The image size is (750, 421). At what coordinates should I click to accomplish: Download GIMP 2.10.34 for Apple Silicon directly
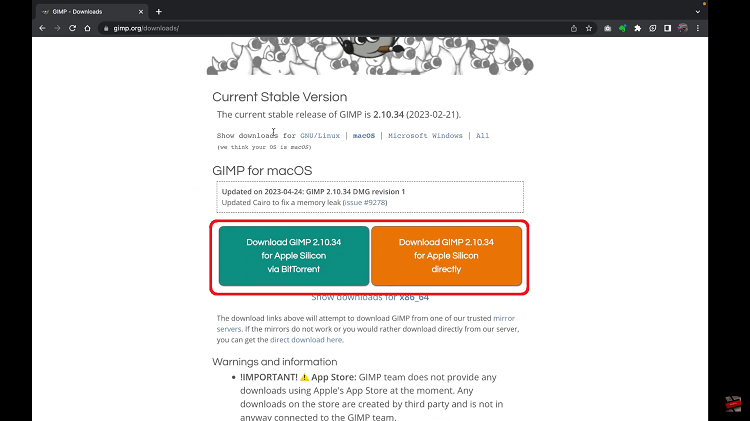(446, 256)
